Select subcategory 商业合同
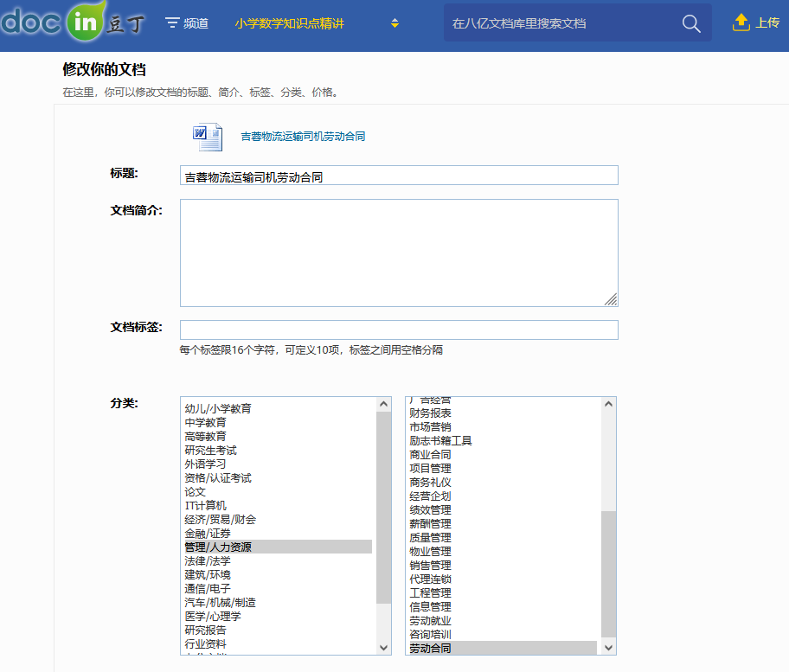 click(504, 454)
